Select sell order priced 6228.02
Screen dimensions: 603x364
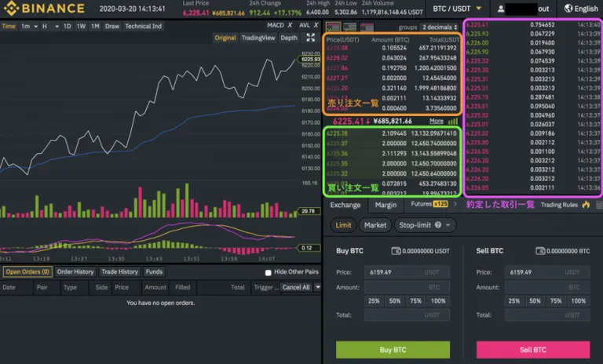click(x=392, y=58)
